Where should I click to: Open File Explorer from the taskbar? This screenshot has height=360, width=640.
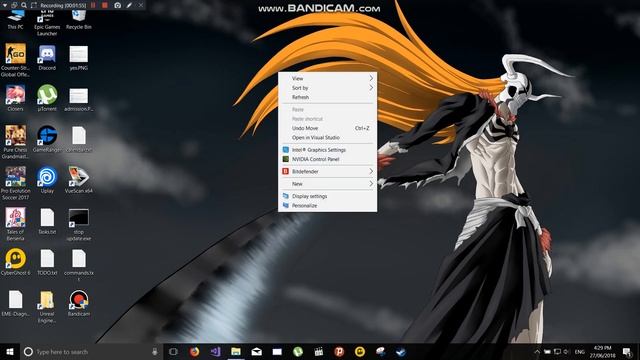click(x=236, y=351)
